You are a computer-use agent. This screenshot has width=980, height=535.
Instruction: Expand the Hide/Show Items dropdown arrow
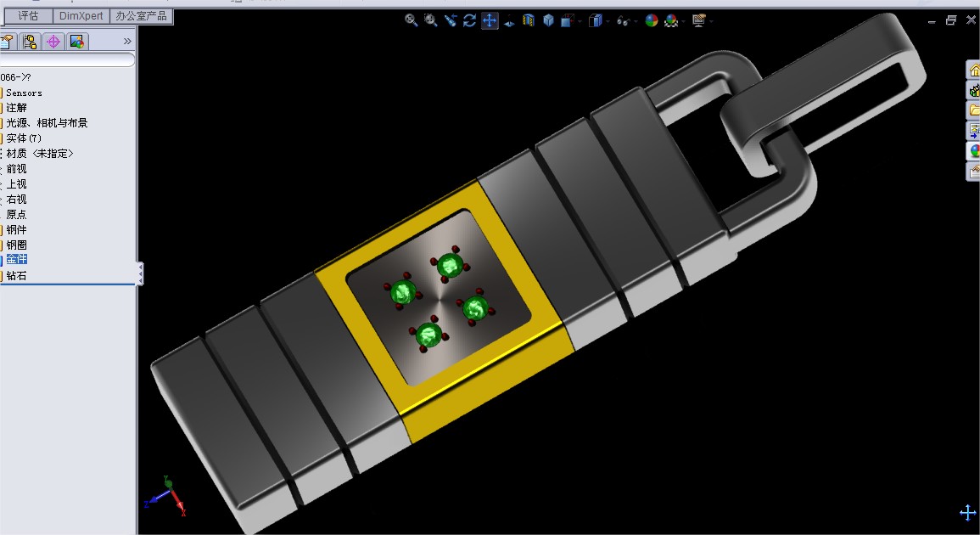click(636, 21)
